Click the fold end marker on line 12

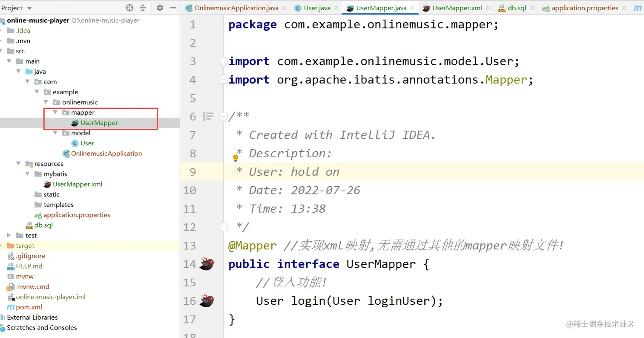click(223, 227)
